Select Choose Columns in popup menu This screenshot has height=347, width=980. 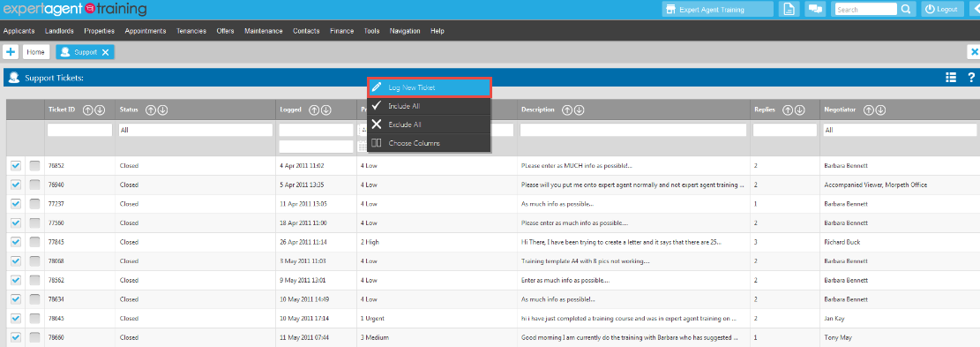pos(430,143)
